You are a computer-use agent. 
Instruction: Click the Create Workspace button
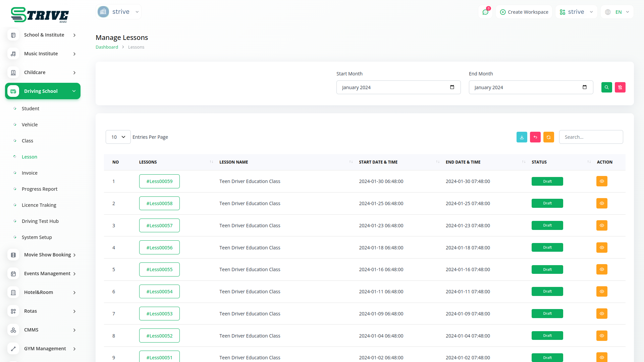524,12
